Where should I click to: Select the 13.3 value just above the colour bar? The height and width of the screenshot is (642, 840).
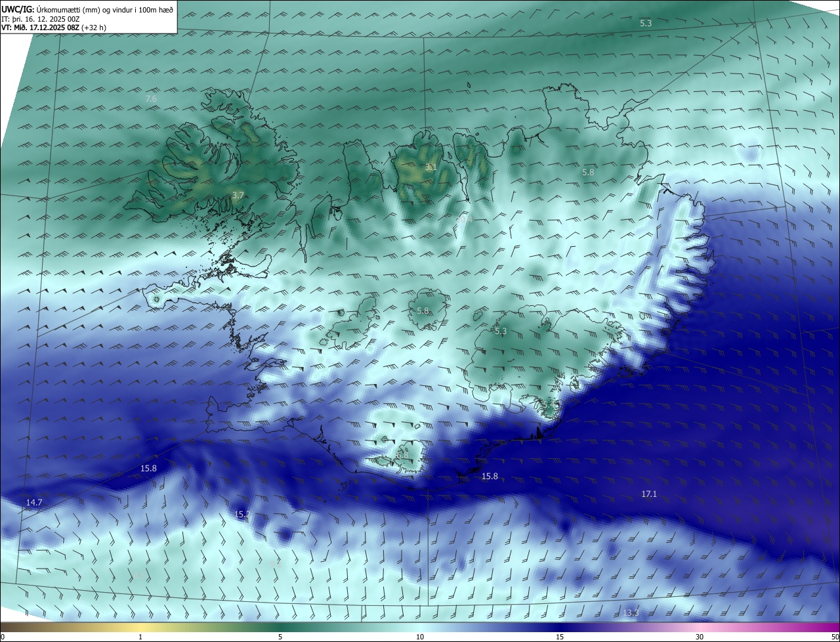click(631, 612)
